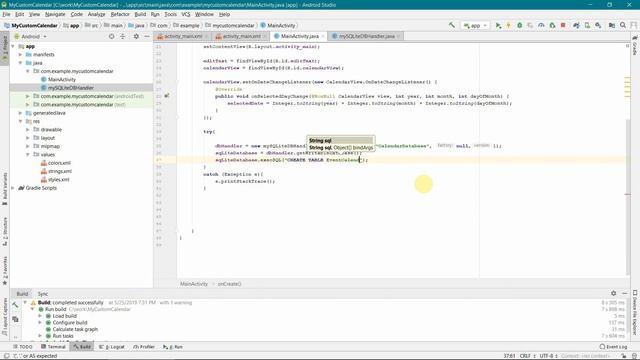Click scroll-from-source target icon in Project panel
This screenshot has width=640, height=360.
click(x=111, y=36)
